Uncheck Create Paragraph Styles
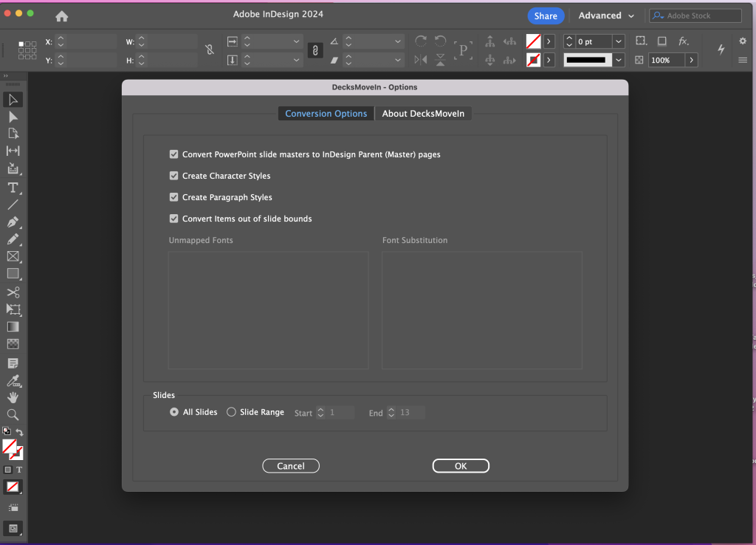The height and width of the screenshot is (545, 756). [x=173, y=197]
